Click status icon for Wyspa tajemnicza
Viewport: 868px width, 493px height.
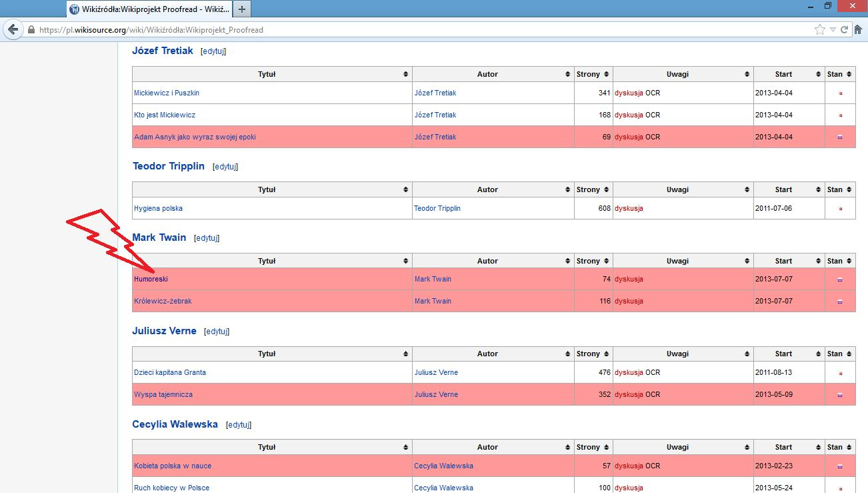point(840,395)
